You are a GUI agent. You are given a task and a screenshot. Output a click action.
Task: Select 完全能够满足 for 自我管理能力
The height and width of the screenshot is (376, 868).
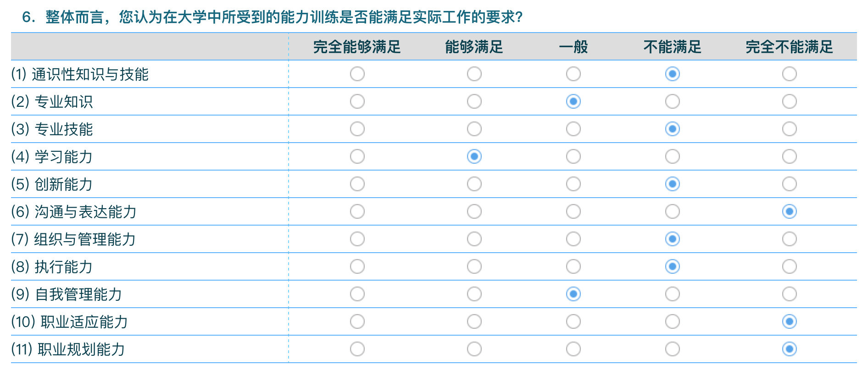(x=357, y=294)
